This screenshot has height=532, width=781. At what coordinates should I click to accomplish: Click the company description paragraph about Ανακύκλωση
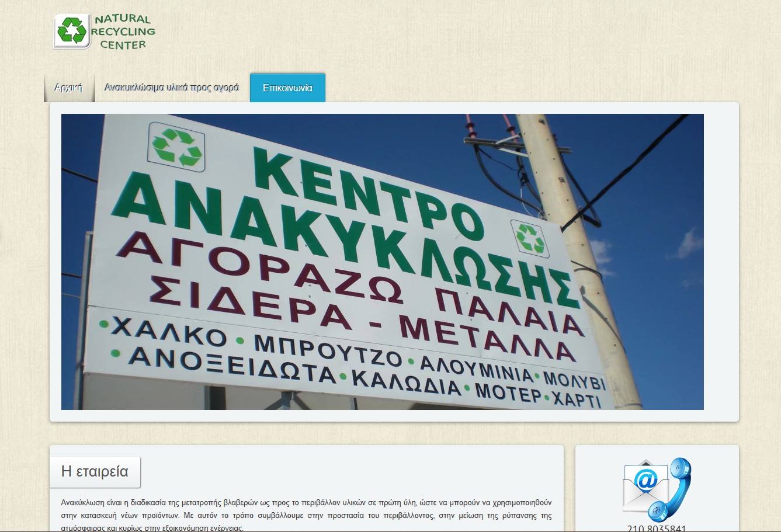306,515
